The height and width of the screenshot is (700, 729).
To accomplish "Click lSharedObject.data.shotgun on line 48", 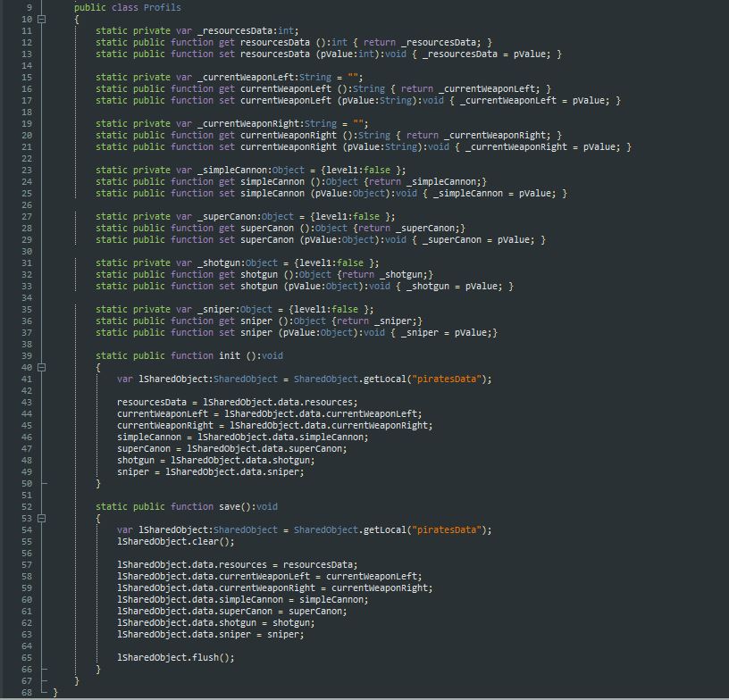I will [240, 461].
